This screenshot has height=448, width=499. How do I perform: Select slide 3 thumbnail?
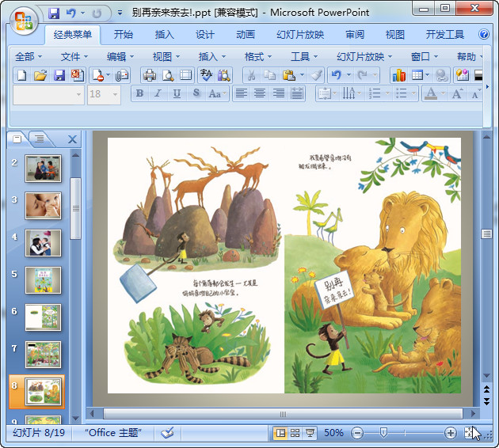point(43,206)
